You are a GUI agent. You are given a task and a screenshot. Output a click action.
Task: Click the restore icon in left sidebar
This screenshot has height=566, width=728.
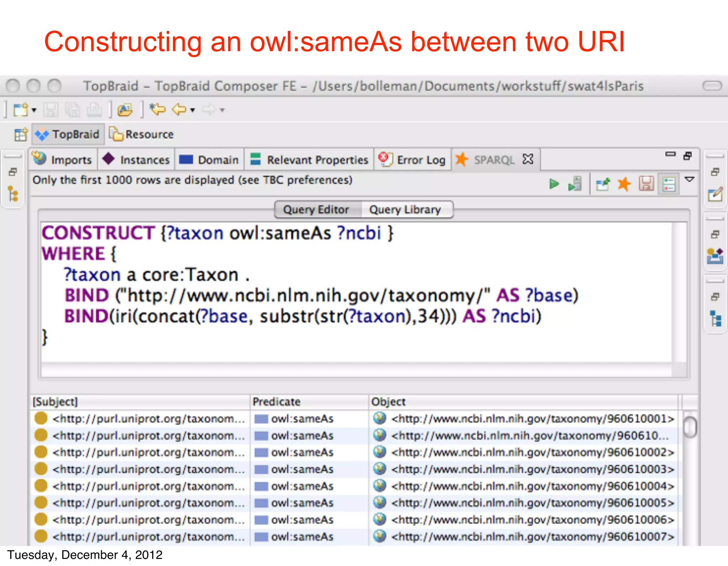[13, 172]
